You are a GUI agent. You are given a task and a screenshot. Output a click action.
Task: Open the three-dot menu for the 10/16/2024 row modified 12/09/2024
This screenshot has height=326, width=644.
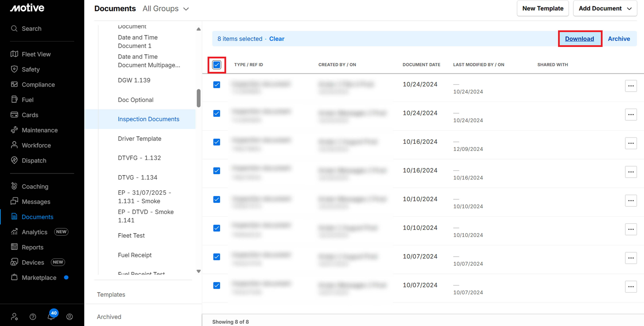pyautogui.click(x=631, y=143)
